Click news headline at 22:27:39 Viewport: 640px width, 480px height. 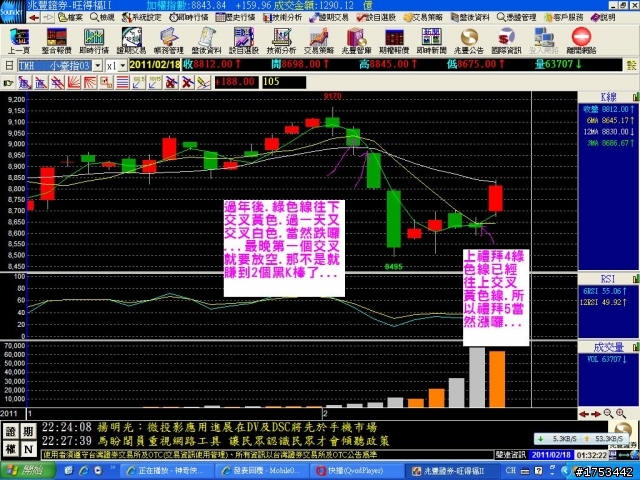click(243, 441)
